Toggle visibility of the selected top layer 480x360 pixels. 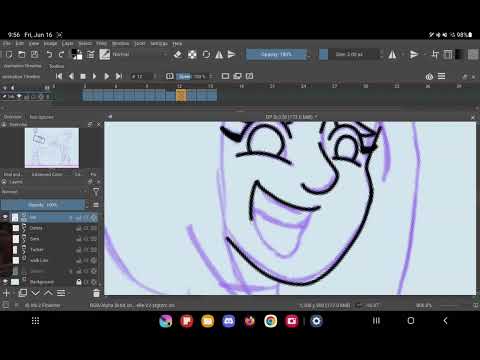pyautogui.click(x=5, y=217)
